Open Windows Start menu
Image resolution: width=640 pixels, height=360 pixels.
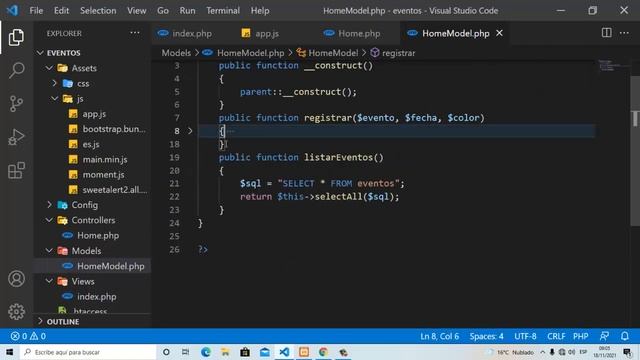(9, 352)
